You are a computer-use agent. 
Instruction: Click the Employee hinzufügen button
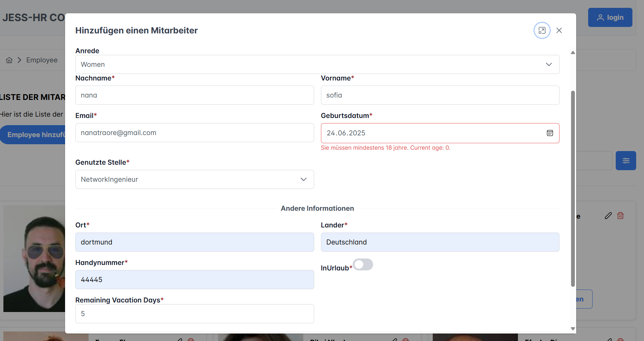point(34,135)
